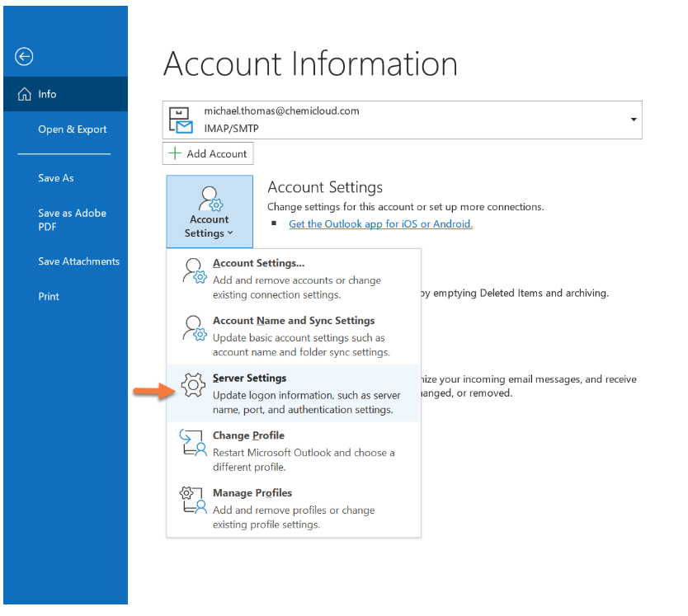Open the email account selector dropdown arrow

coord(634,119)
